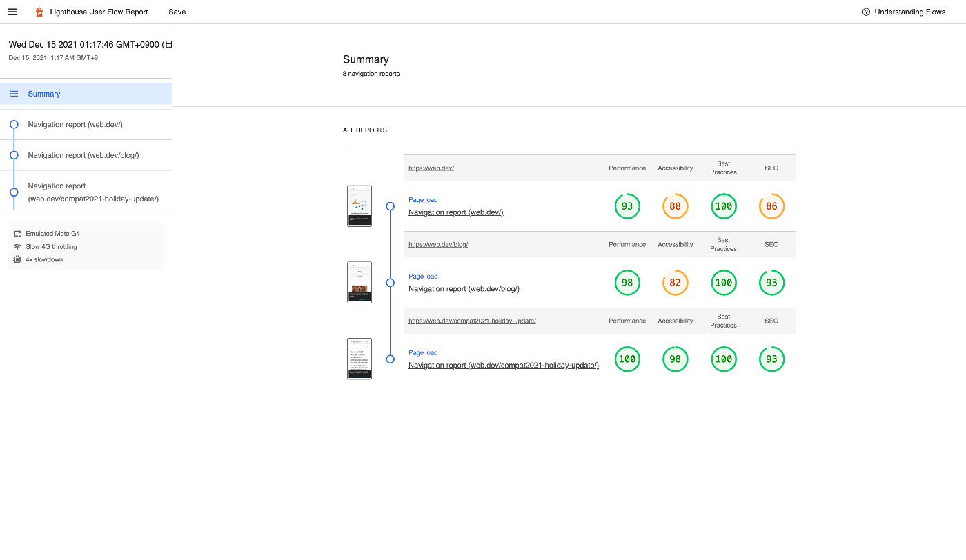Click Best Practices 100 gauge for web.dev/
Image resolution: width=966 pixels, height=560 pixels.
(724, 206)
